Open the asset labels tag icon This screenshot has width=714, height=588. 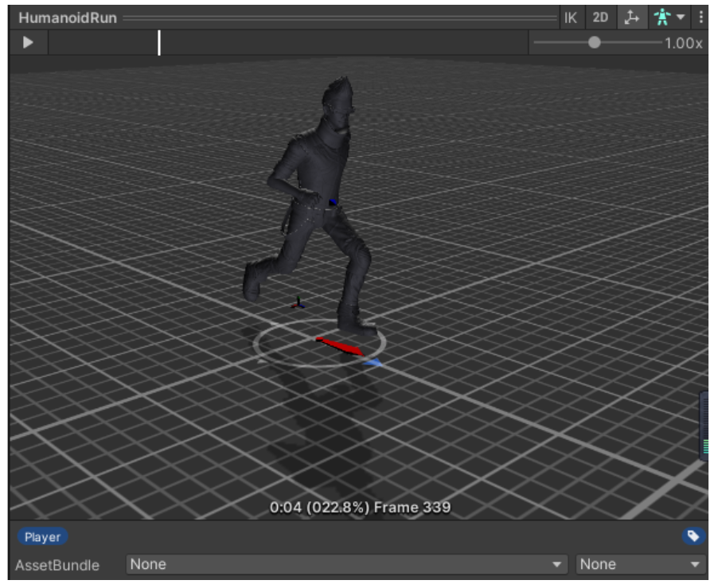click(693, 536)
